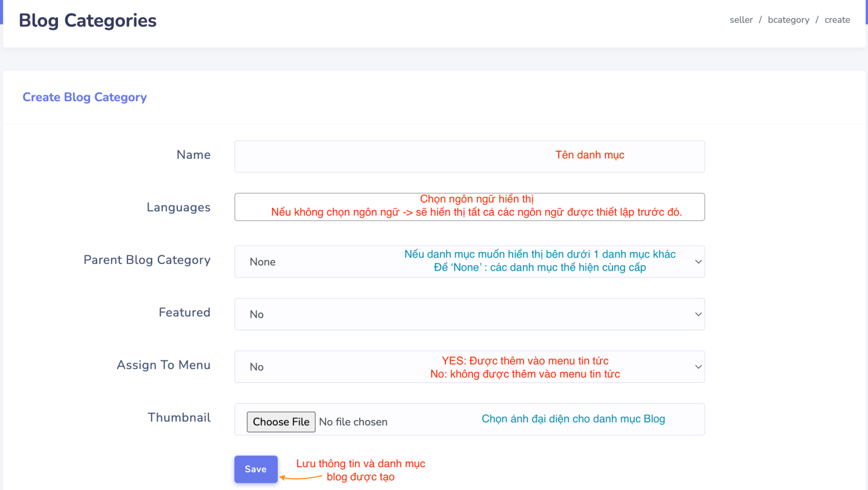Open the Featured dropdown showing No

pos(469,314)
